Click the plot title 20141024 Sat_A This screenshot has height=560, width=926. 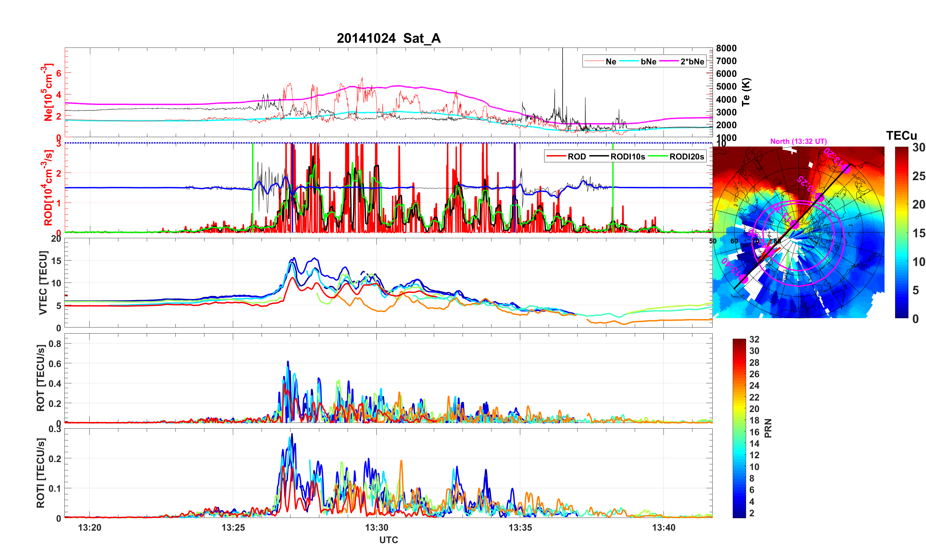pos(388,38)
